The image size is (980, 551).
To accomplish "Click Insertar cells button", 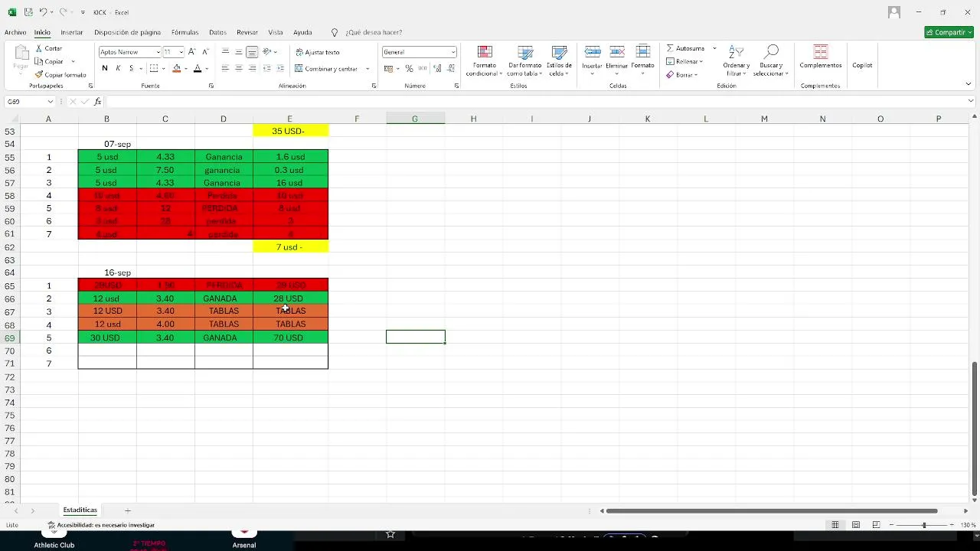I will (592, 60).
